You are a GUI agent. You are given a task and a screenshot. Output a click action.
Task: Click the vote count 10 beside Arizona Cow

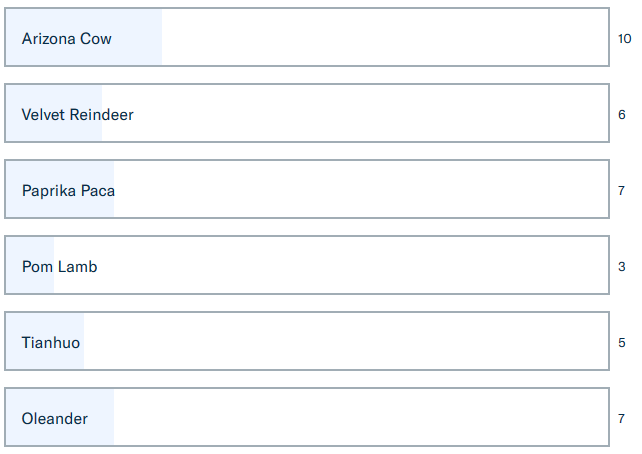[624, 39]
